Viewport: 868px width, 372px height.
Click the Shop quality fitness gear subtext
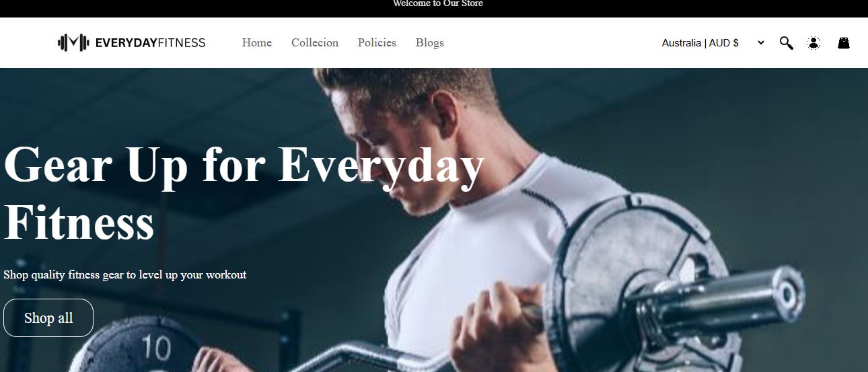pyautogui.click(x=125, y=274)
